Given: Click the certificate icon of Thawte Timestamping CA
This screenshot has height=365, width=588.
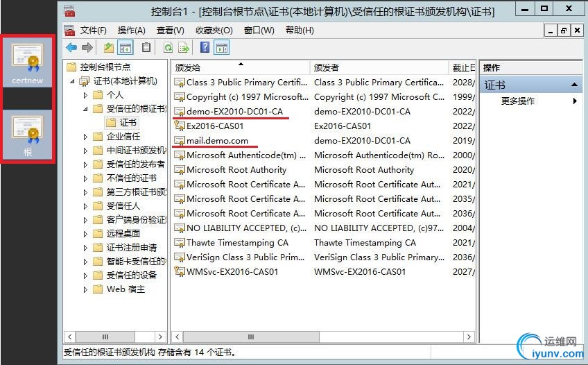Looking at the screenshot, I should 180,243.
